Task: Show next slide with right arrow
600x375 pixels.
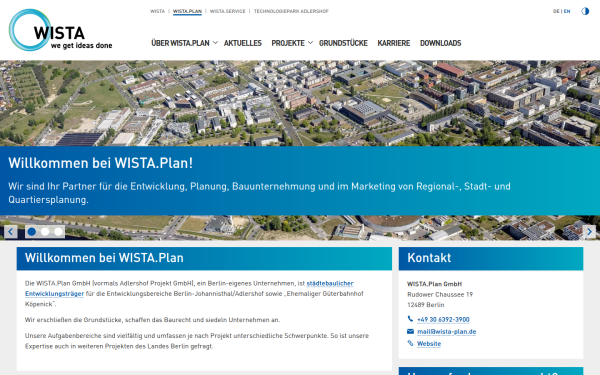Action: [589, 232]
